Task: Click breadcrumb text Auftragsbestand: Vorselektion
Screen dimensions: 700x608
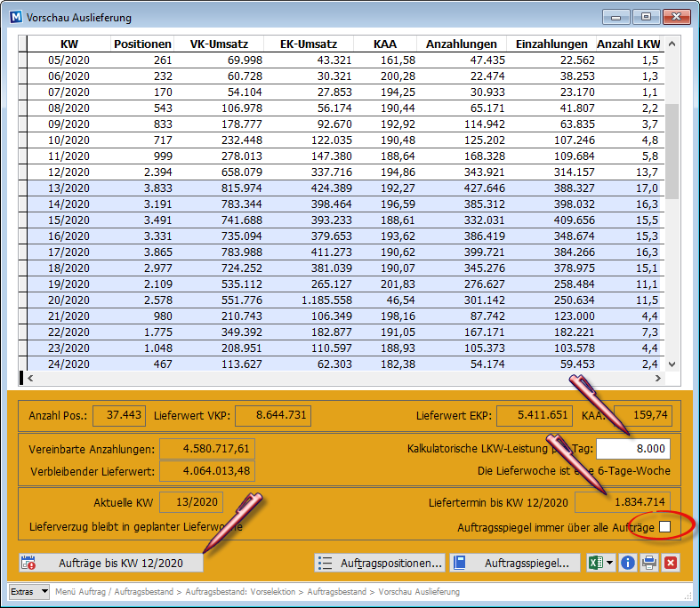Action: click(240, 591)
